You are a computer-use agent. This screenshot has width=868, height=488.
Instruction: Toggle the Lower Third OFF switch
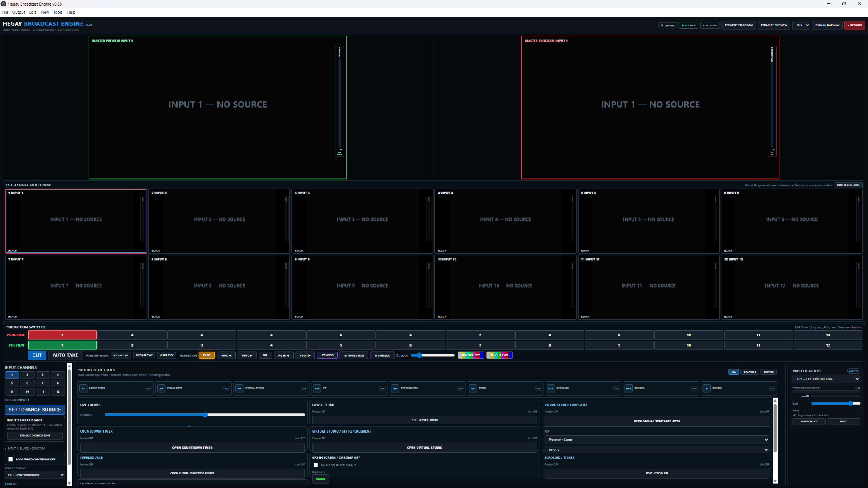tap(148, 388)
